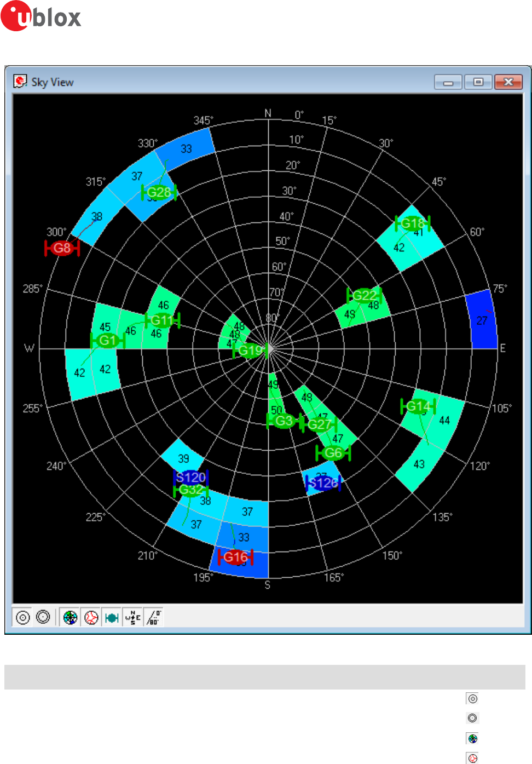Screen dimensions: 532x764
Task: Click the 120° azimuth label
Action: (480, 466)
